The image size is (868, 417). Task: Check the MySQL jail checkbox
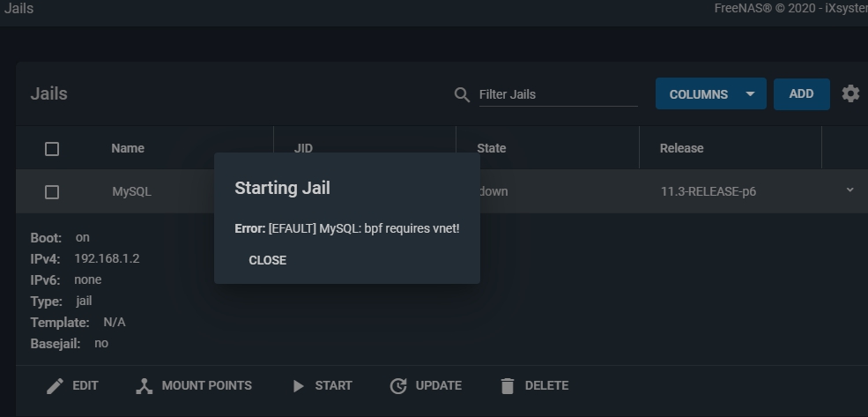point(52,191)
